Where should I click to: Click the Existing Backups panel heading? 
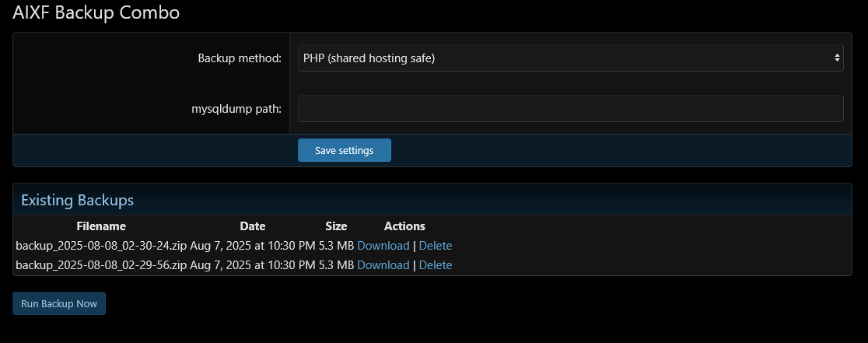point(78,200)
